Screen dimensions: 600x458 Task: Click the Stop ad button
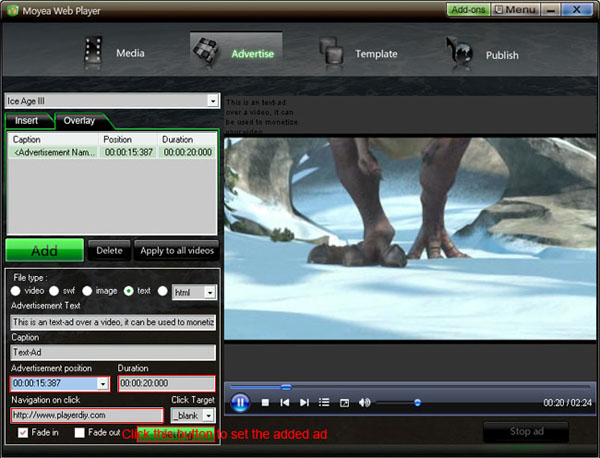point(527,432)
